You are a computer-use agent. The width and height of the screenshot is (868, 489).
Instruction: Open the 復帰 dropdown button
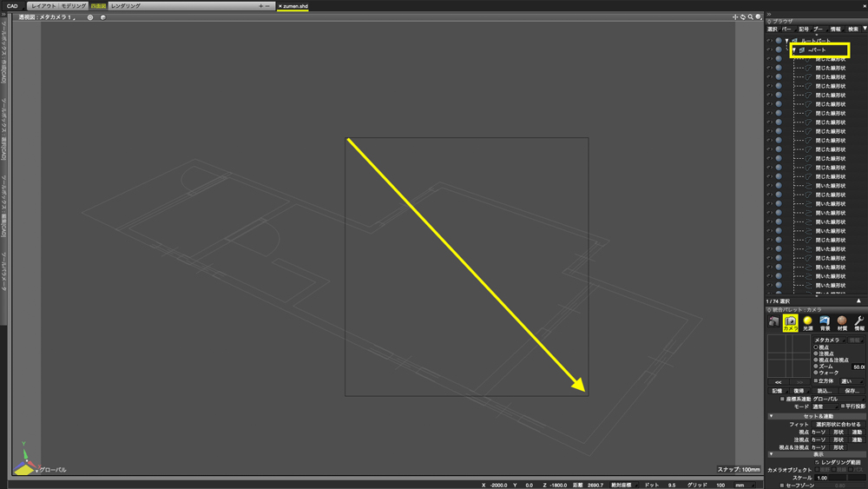tap(800, 391)
